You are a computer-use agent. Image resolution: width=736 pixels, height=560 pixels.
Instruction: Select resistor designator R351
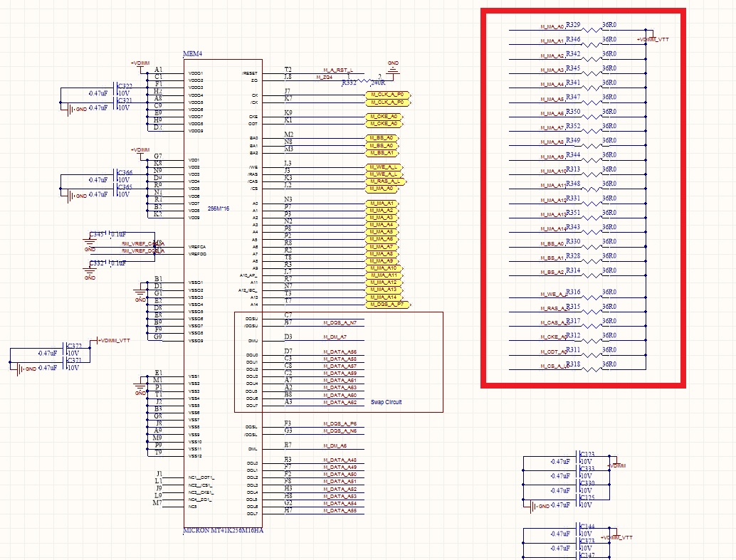[573, 213]
